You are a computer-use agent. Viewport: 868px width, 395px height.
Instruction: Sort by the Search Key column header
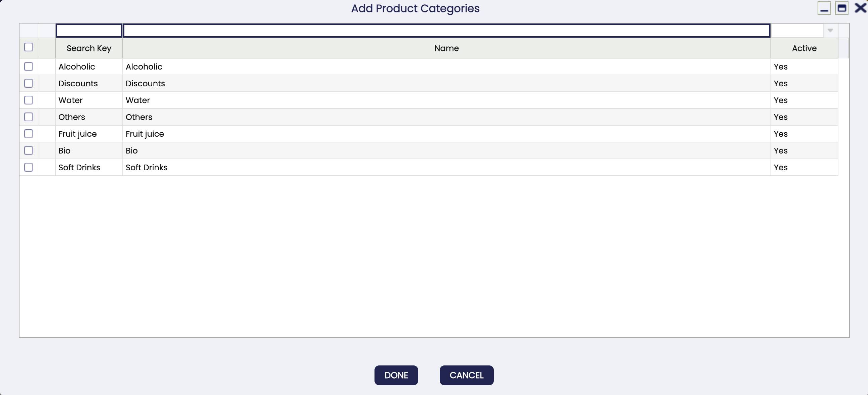(89, 48)
